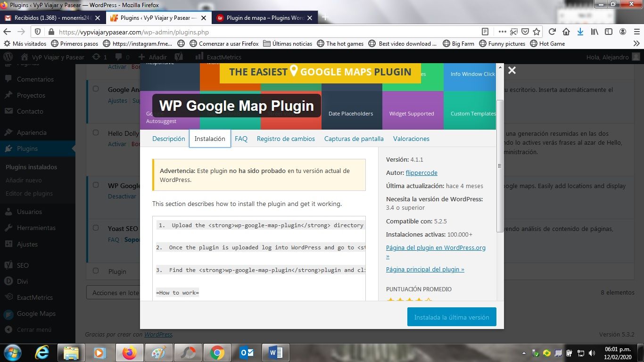Tick the Hello Dolly plugin checkbox
The height and width of the screenshot is (362, 644).
(96, 132)
